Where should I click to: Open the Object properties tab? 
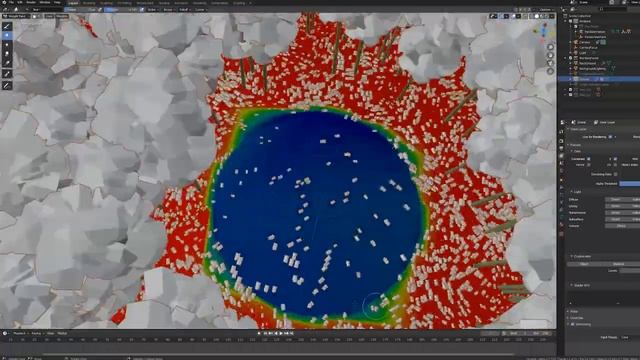(562, 180)
